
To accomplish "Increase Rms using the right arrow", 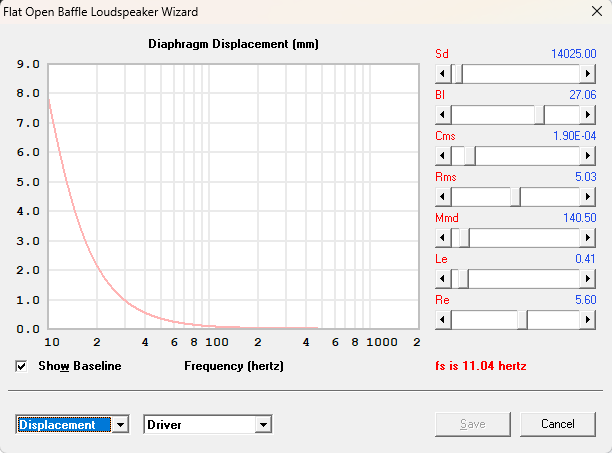I will coord(587,197).
